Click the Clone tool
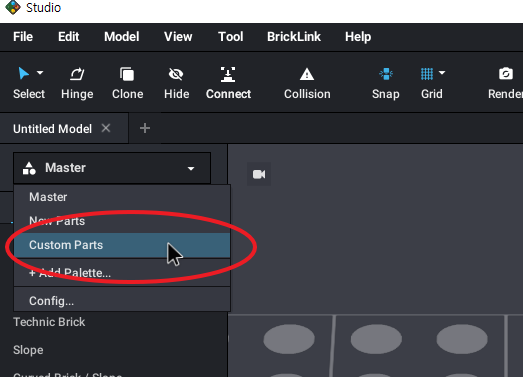The image size is (523, 377). tap(127, 83)
